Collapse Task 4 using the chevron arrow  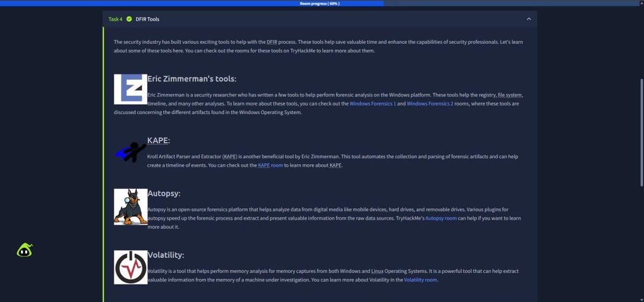(529, 19)
